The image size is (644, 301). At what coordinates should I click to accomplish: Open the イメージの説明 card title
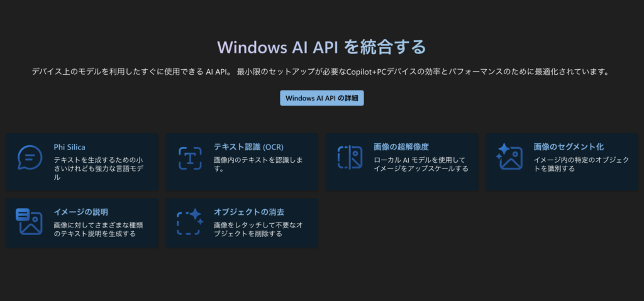click(81, 212)
